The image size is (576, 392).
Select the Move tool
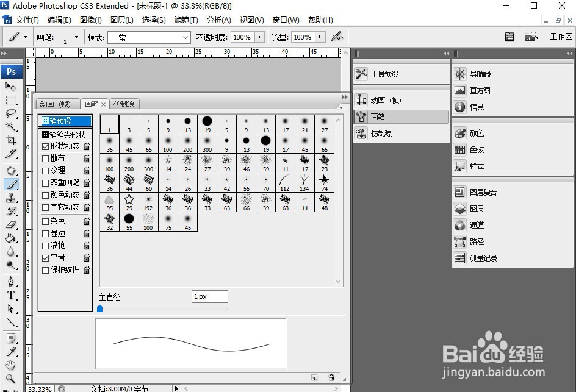click(x=10, y=87)
